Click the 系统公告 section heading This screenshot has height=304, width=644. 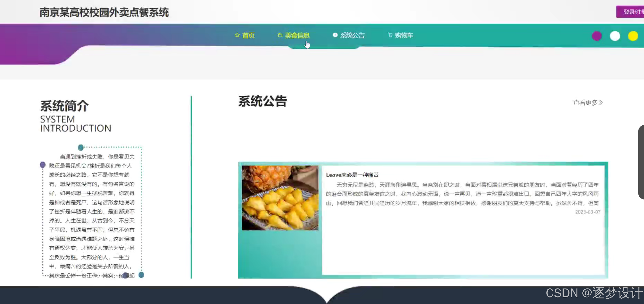263,101
